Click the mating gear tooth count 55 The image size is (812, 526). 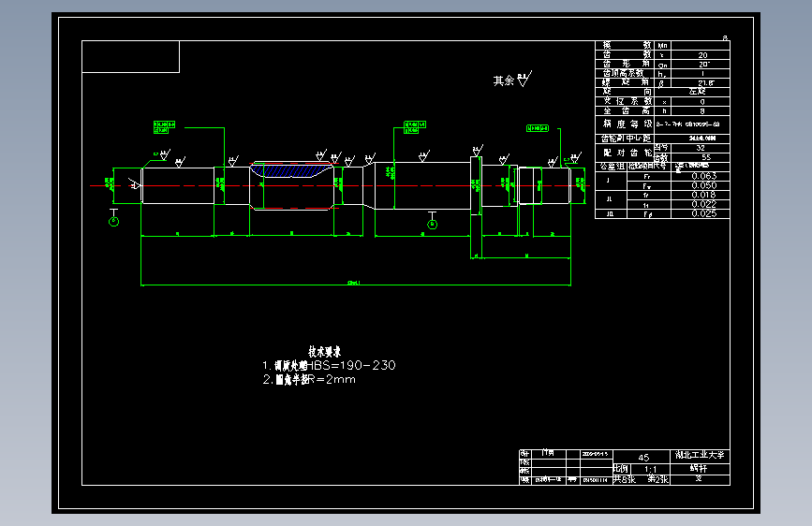click(706, 157)
